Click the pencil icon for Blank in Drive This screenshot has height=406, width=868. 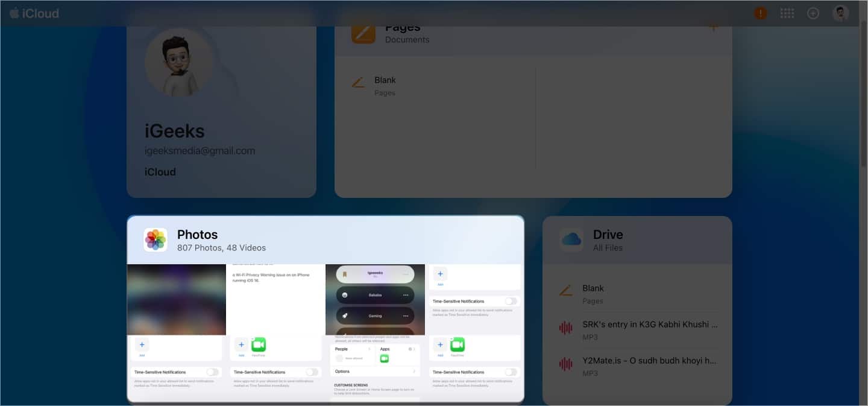point(565,291)
